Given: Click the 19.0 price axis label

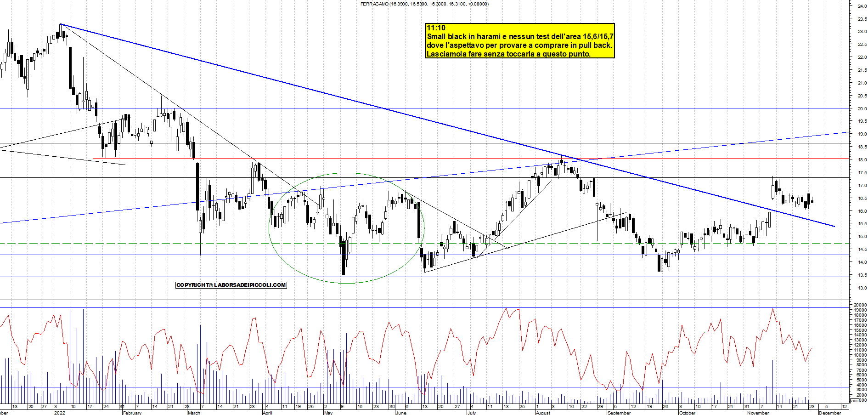Looking at the screenshot, I should point(862,134).
